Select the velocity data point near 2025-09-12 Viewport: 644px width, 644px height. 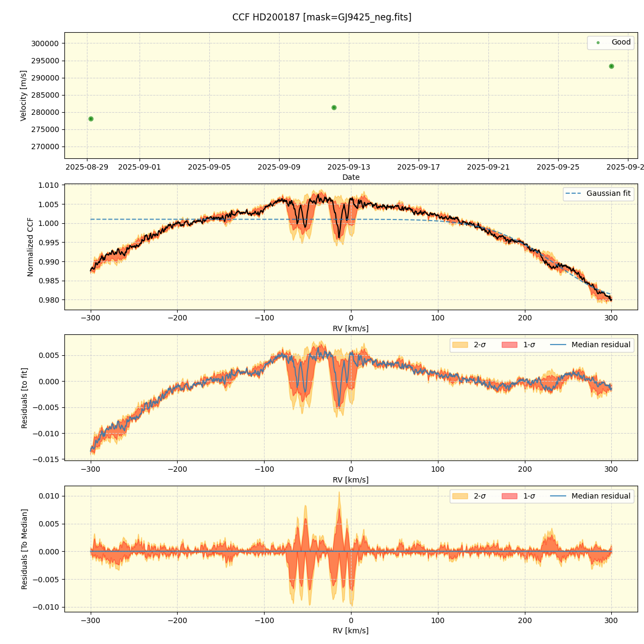click(x=334, y=107)
